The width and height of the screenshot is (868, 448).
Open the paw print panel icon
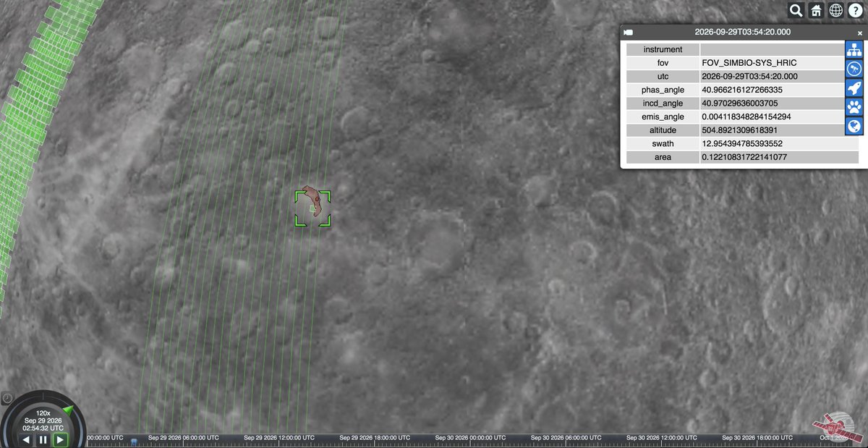click(x=854, y=107)
